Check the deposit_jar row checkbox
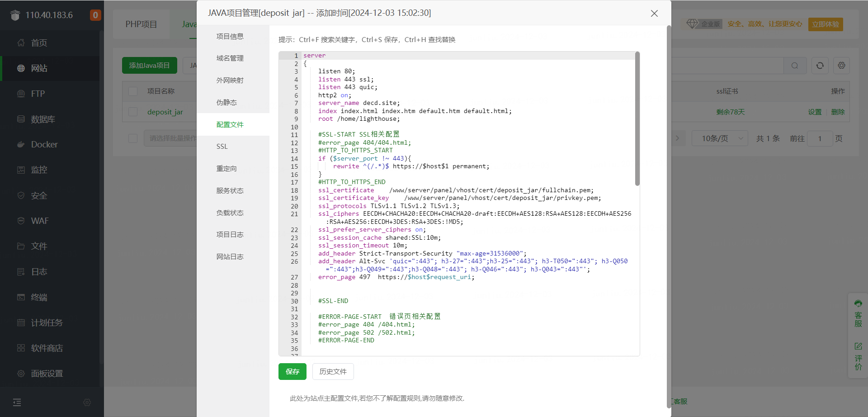 tap(133, 112)
